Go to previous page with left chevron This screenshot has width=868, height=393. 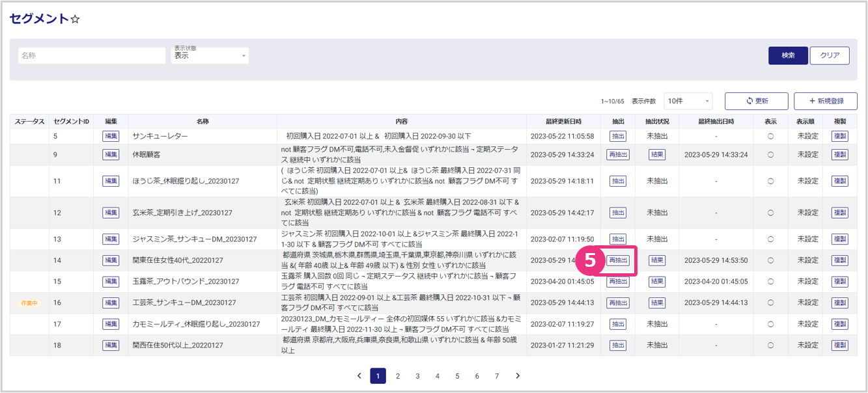pos(359,376)
